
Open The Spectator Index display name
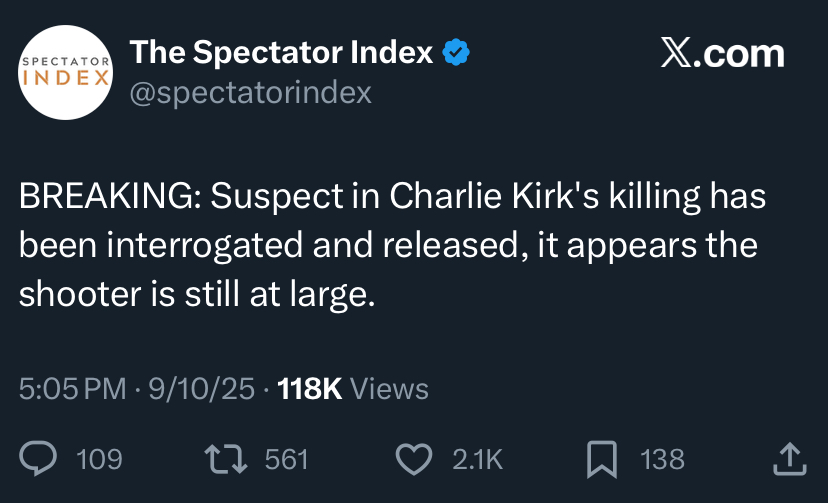click(x=283, y=53)
